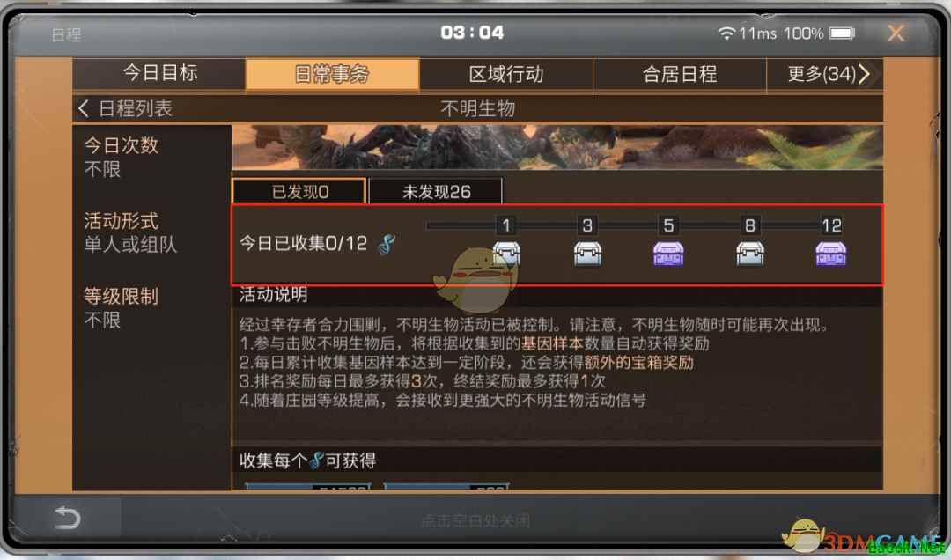Switch to the 区域行动 tab
The image size is (951, 560).
click(x=505, y=74)
